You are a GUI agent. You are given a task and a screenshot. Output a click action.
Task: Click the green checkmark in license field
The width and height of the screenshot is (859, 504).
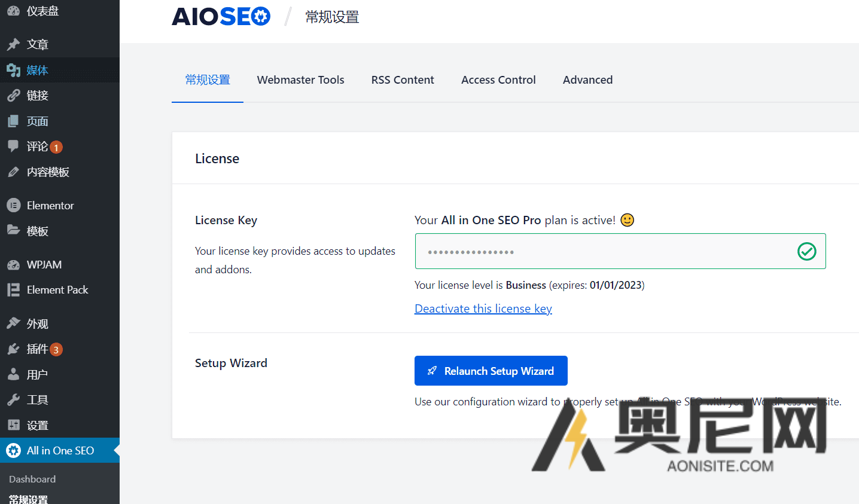coord(806,251)
